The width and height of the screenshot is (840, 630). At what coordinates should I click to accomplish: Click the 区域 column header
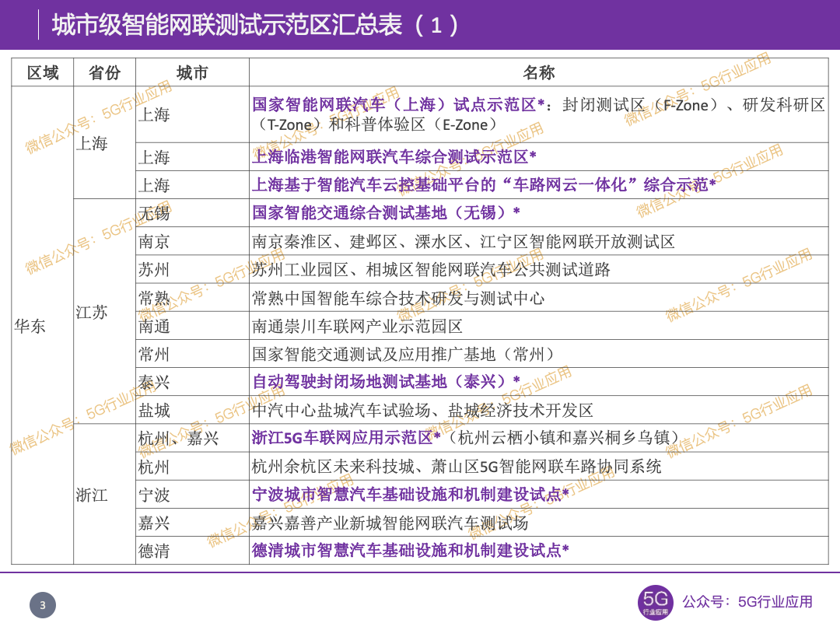(x=43, y=72)
